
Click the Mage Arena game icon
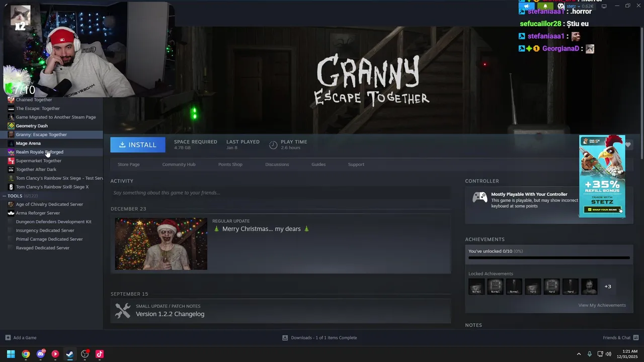(x=11, y=143)
